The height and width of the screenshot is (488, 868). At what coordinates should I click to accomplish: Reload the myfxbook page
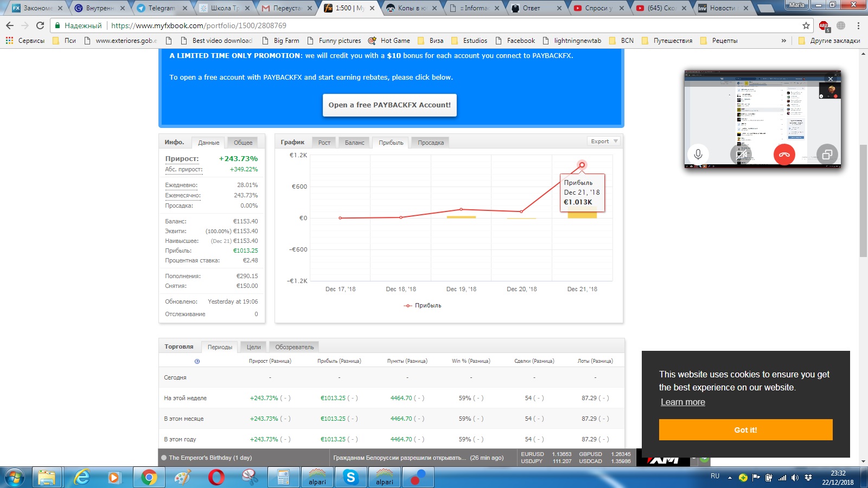point(40,25)
